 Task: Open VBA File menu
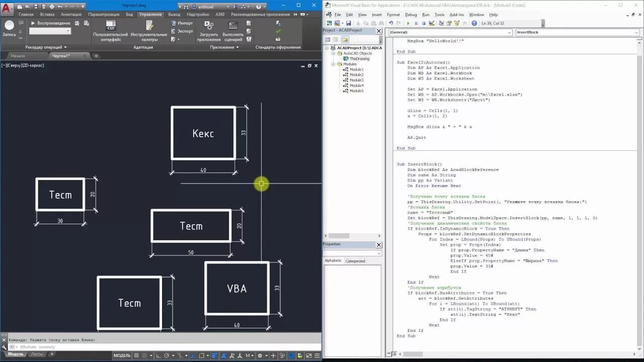tap(338, 15)
